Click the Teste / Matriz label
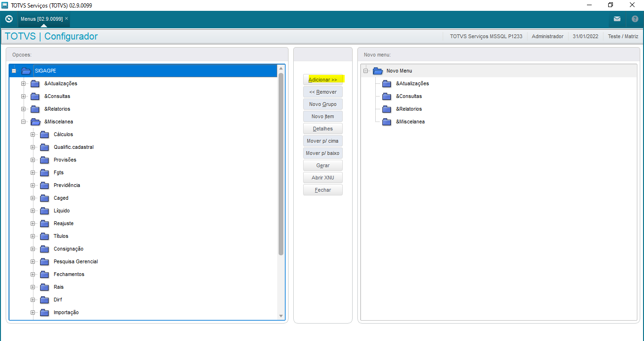This screenshot has height=341, width=644. click(x=623, y=36)
